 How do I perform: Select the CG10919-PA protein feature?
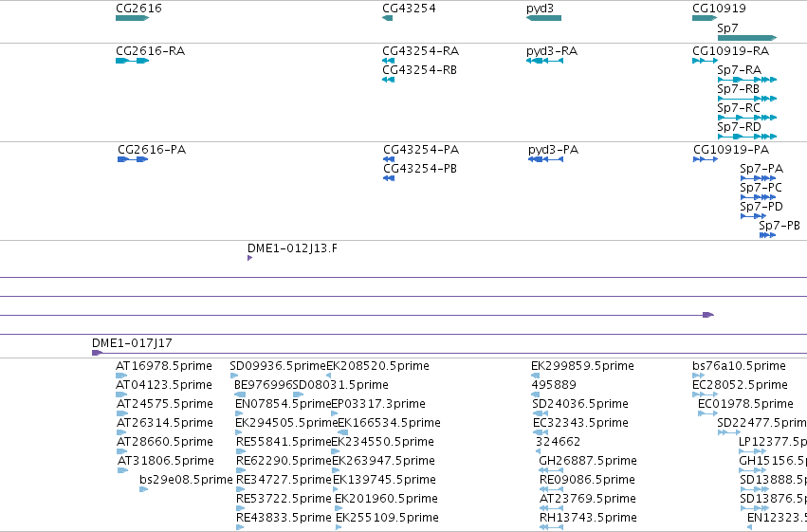[x=706, y=159]
